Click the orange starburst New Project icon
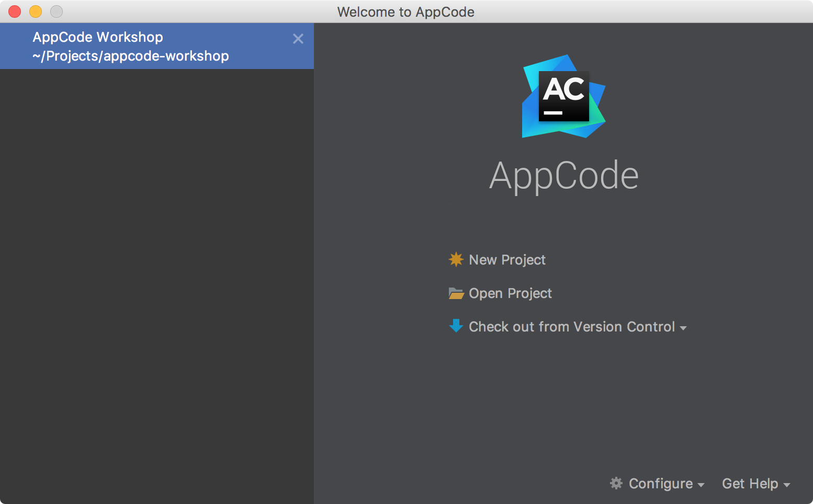Screen dimensions: 813x504 tap(456, 259)
